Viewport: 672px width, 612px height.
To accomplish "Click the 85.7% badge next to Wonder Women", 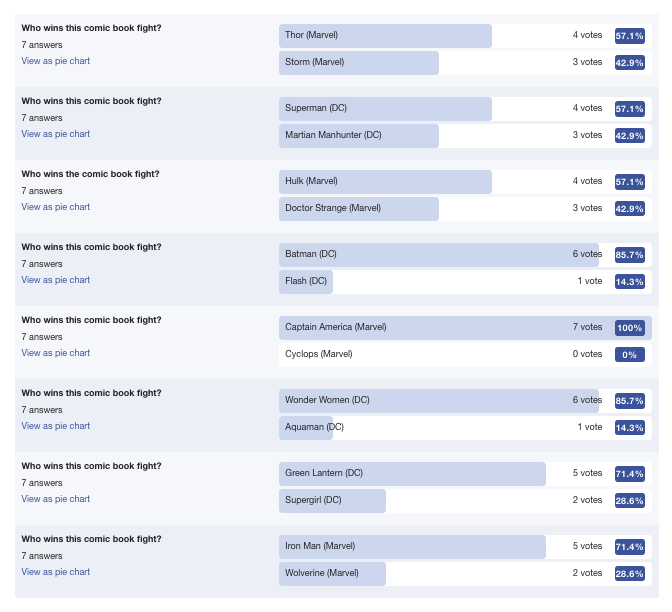I will tap(630, 401).
